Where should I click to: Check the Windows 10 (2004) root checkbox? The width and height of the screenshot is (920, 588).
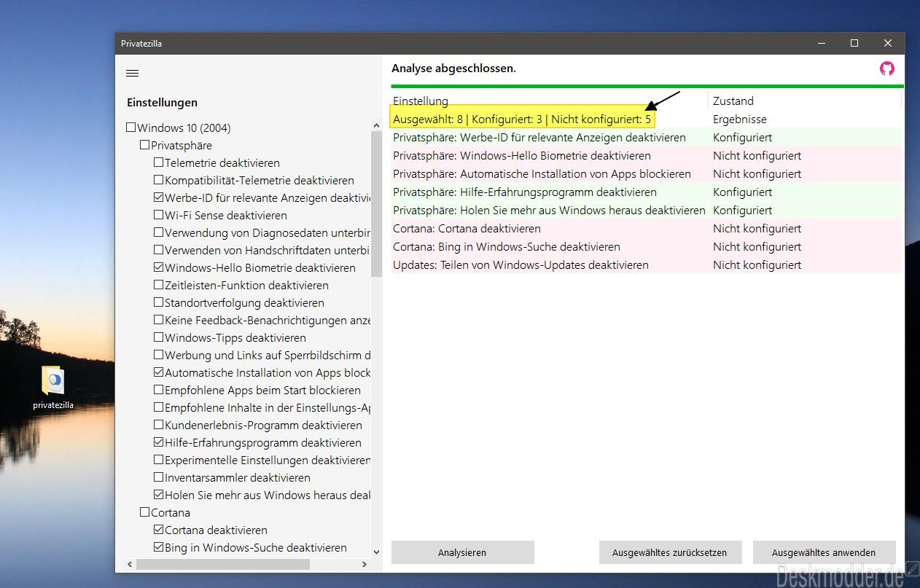pos(131,128)
